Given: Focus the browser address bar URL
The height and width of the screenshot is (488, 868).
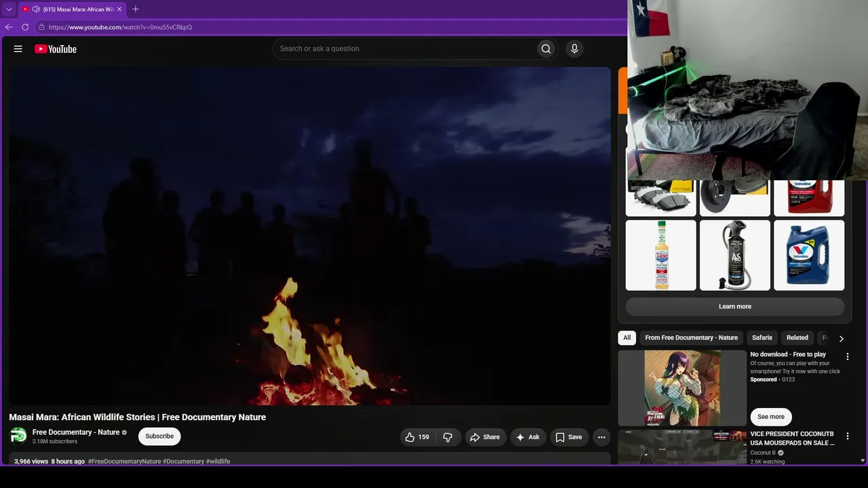Looking at the screenshot, I should click(121, 27).
